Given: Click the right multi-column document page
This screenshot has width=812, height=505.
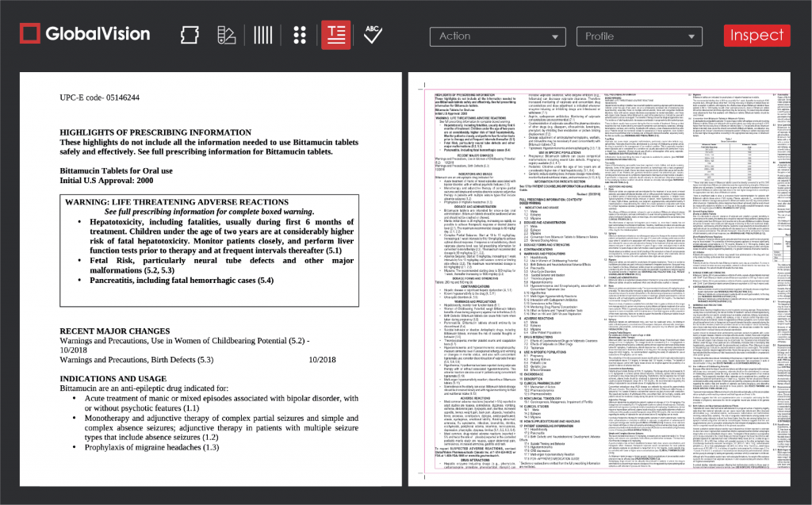Looking at the screenshot, I should 599,279.
